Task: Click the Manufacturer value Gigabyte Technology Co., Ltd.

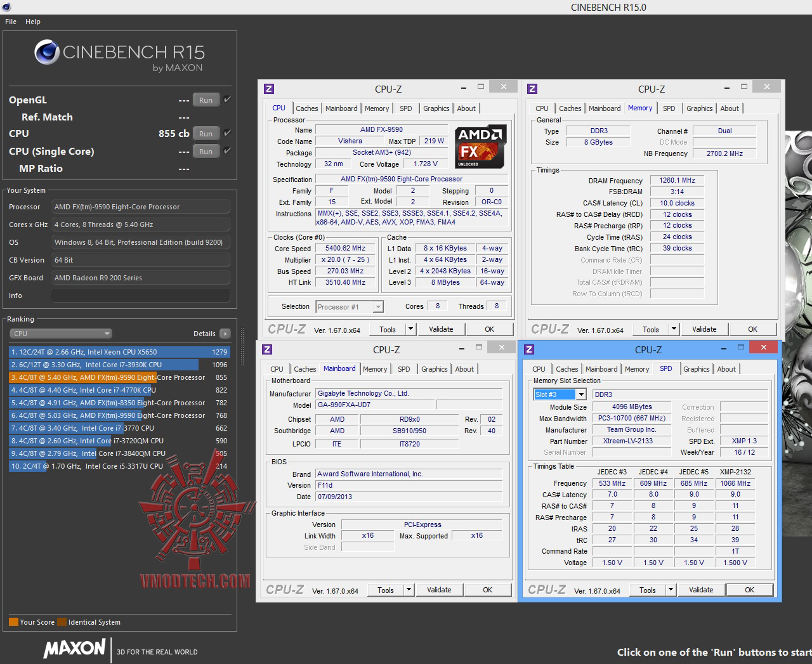Action: pyautogui.click(x=409, y=393)
